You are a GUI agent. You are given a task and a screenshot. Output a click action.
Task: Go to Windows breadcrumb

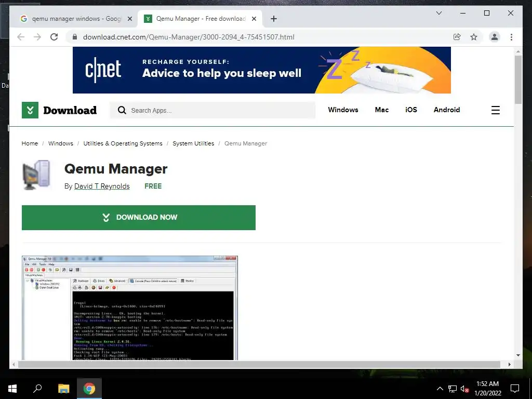(x=61, y=143)
